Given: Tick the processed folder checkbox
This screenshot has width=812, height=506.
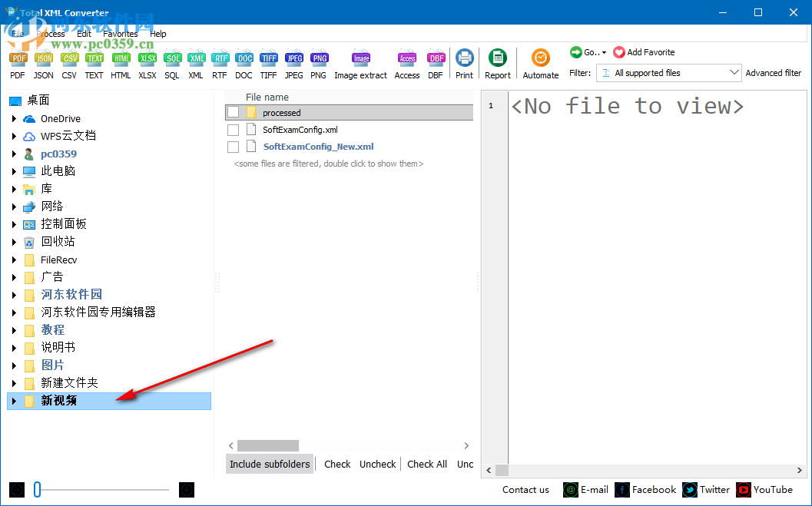Looking at the screenshot, I should 233,112.
